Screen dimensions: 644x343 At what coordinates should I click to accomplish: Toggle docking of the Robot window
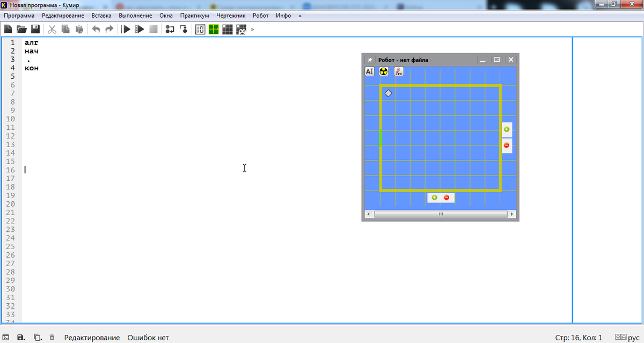click(x=497, y=60)
